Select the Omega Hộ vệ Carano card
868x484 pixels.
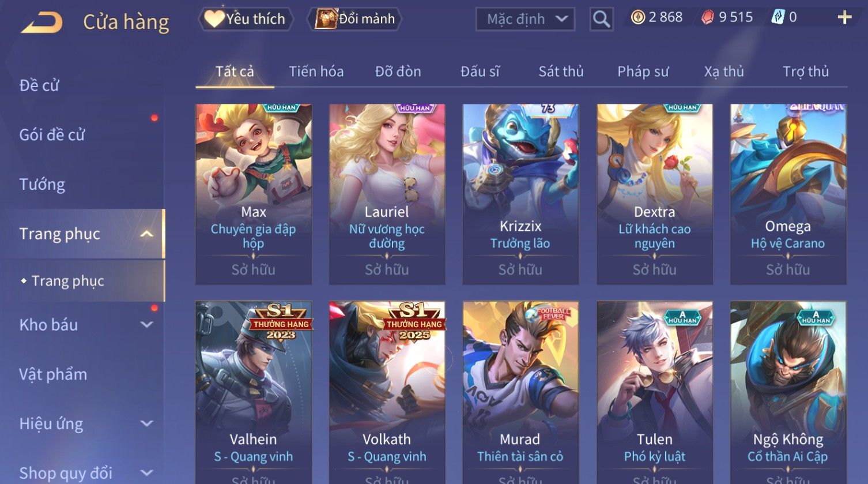pos(788,194)
